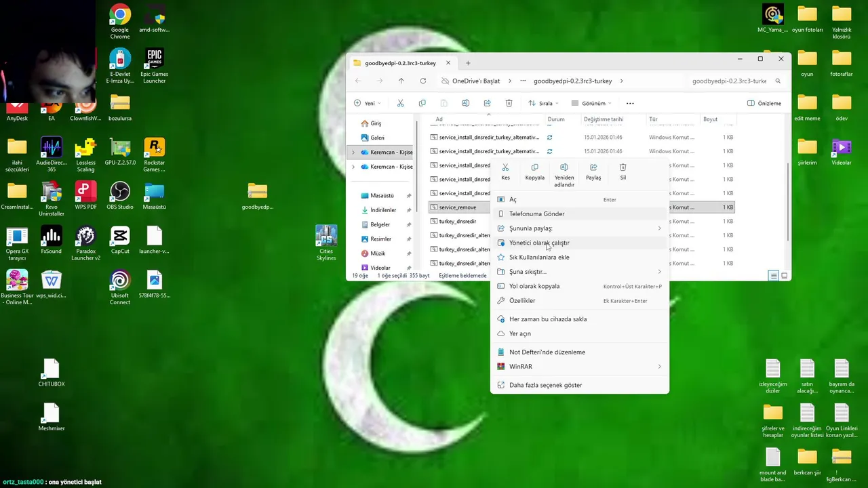
Task: Sort by Ad column header
Action: click(x=439, y=119)
